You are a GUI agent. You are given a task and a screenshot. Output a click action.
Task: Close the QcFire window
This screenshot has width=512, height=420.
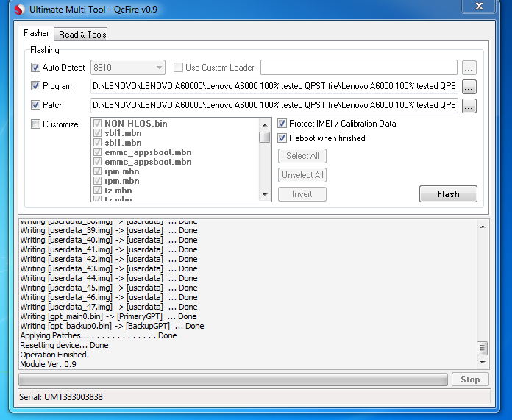point(479,6)
